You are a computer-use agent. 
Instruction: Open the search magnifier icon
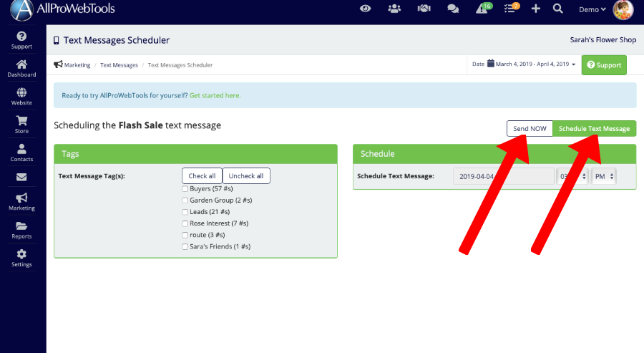(557, 9)
